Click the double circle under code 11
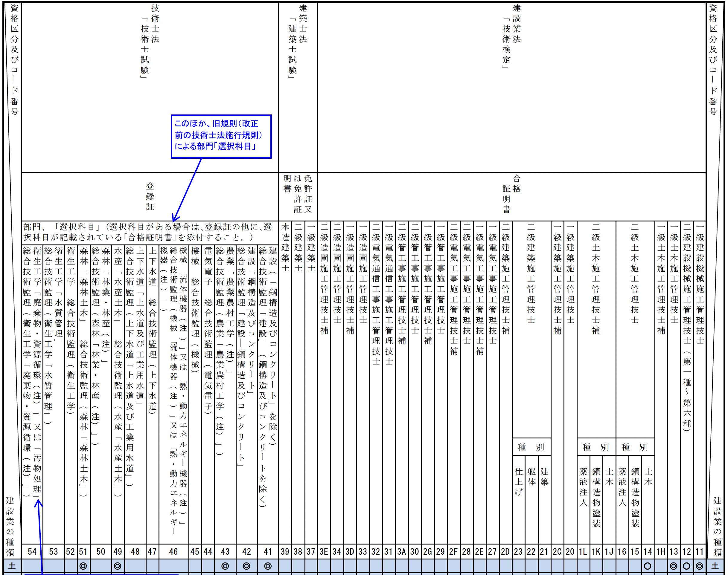728x575 pixels. point(699,566)
